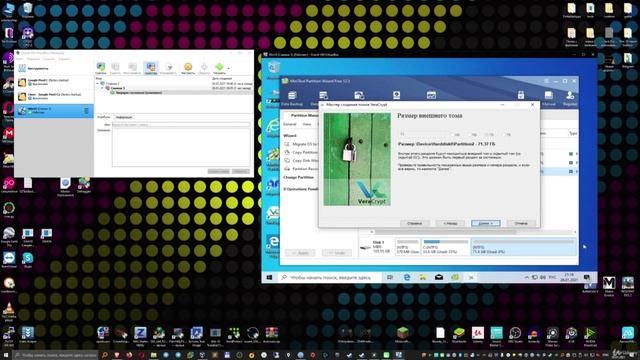
Task: Open the File menu in VirtualBox Manager
Action: (20, 59)
